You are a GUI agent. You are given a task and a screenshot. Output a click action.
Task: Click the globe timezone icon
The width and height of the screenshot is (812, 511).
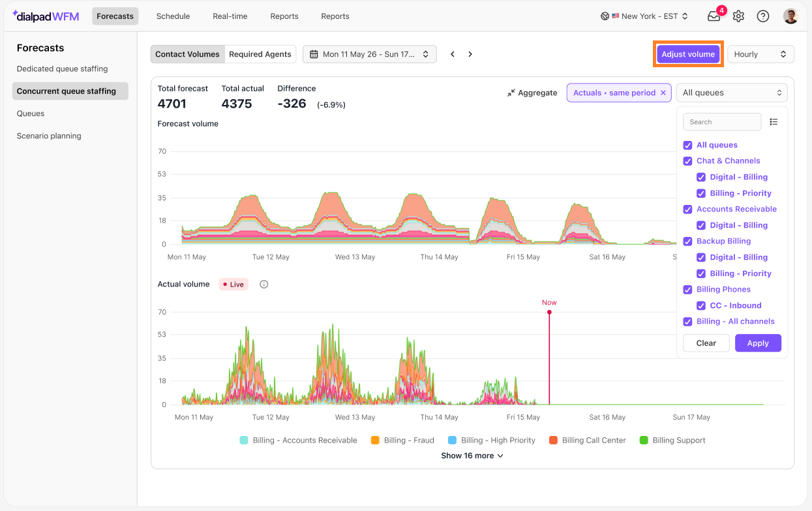[x=605, y=16]
